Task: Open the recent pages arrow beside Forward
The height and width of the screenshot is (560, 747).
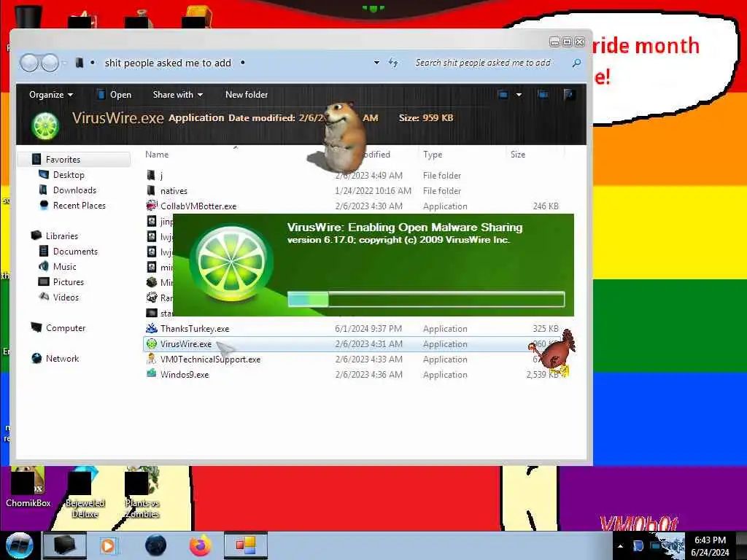Action: coord(65,63)
